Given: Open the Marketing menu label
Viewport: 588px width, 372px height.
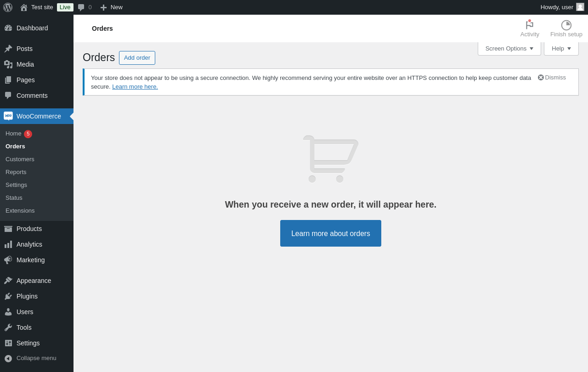Looking at the screenshot, I should pyautogui.click(x=31, y=260).
